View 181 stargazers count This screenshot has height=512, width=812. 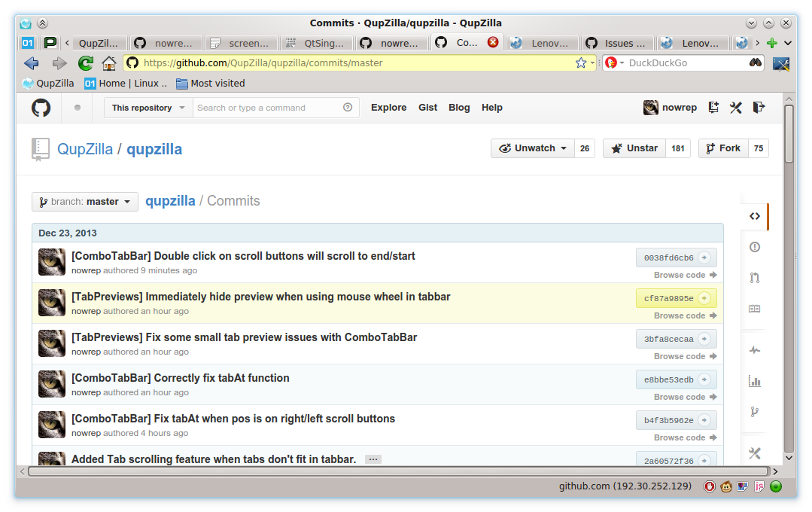(x=678, y=148)
